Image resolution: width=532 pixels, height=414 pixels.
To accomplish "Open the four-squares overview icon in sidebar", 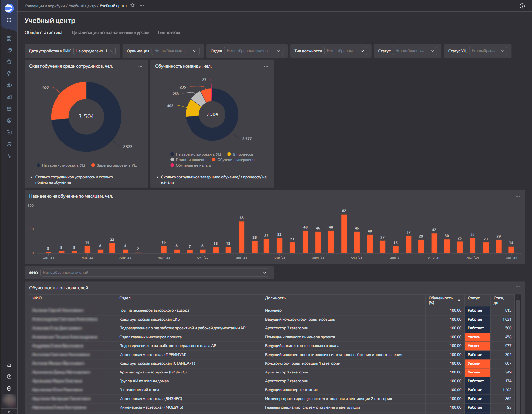I will [x=9, y=38].
